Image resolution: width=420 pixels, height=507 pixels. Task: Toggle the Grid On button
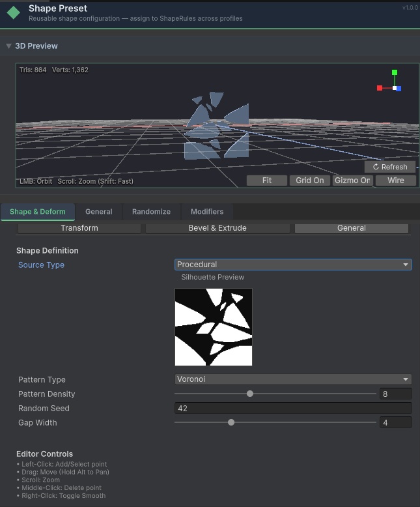point(309,181)
